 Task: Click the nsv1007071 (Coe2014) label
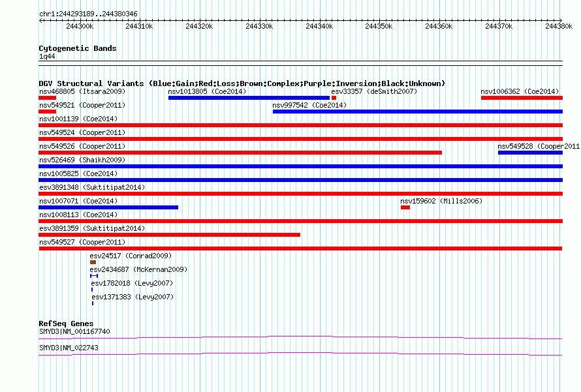[78, 201]
